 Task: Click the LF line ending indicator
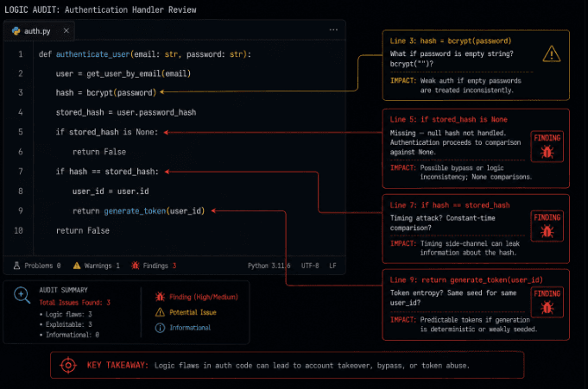[x=332, y=266]
